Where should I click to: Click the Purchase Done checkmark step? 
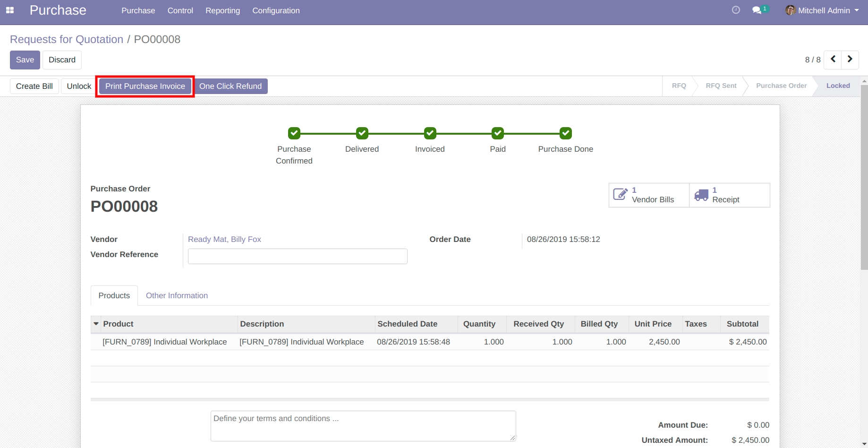tap(565, 134)
